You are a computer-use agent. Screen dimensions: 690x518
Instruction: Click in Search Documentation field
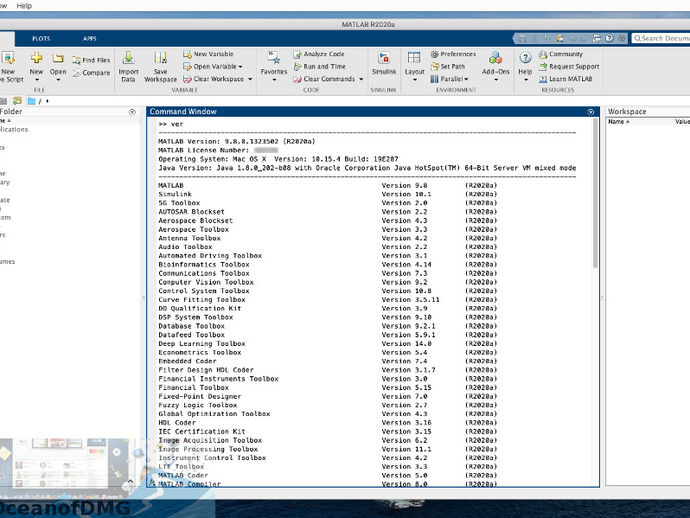point(661,38)
